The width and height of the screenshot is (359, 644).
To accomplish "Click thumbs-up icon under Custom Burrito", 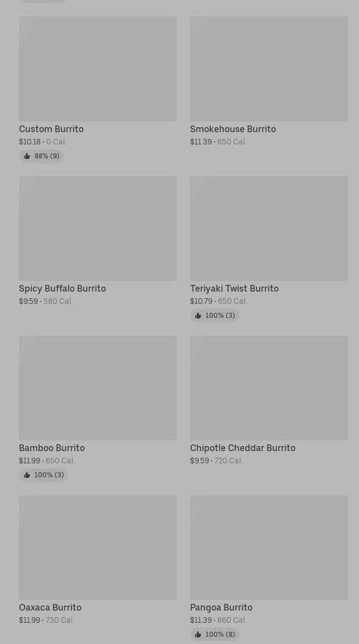I will pos(27,156).
